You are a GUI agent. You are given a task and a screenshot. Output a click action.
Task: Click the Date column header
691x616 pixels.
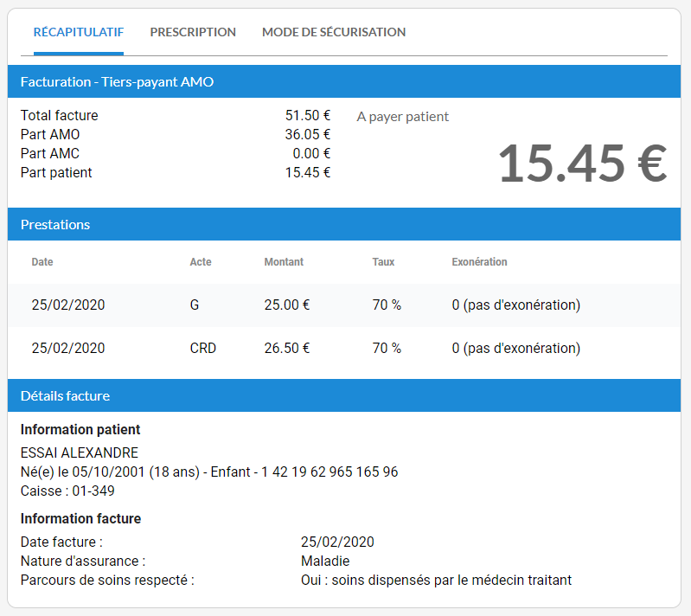[x=42, y=262]
